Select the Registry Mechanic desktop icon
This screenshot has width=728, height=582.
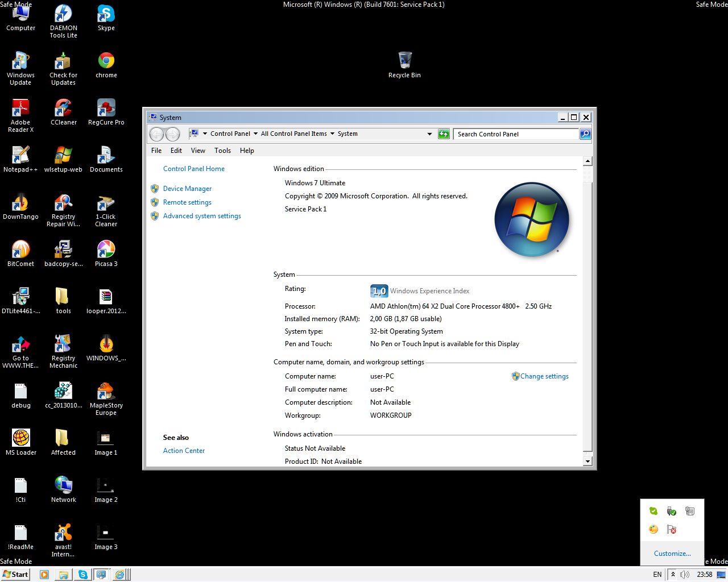[63, 351]
